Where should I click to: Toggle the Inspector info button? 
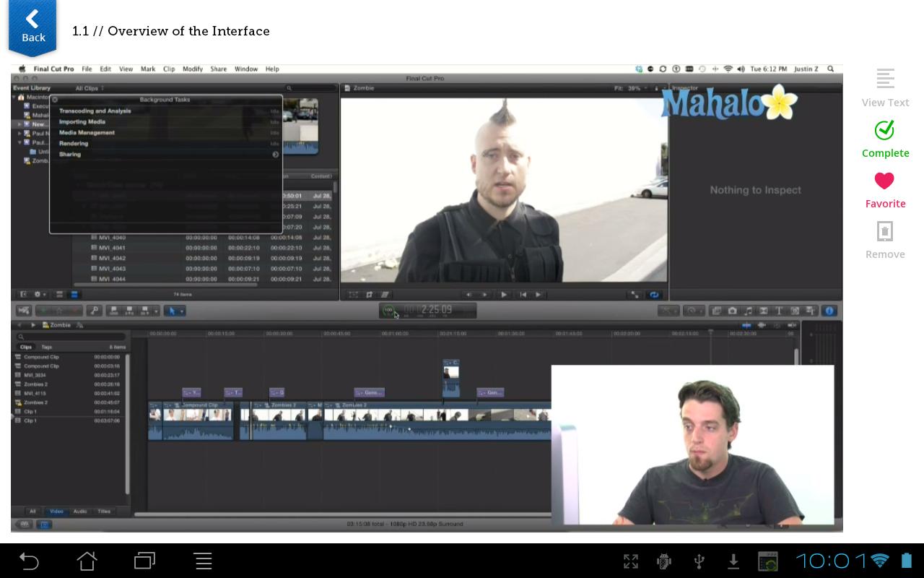(x=829, y=311)
